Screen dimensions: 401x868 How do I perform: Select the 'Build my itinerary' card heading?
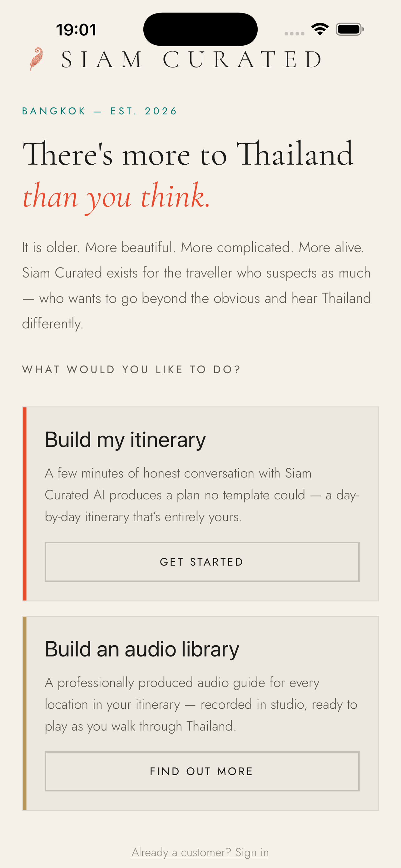coord(125,440)
